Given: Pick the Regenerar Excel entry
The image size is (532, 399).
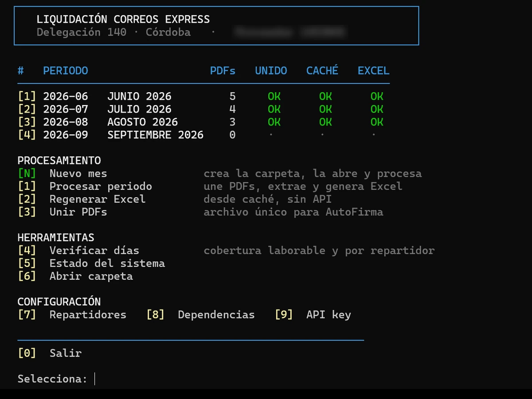Looking at the screenshot, I should tap(98, 199).
